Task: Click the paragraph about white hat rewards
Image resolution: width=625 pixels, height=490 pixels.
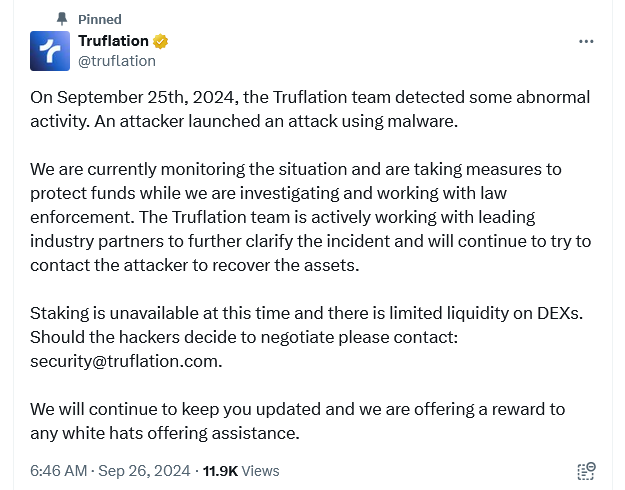Action: [x=297, y=421]
